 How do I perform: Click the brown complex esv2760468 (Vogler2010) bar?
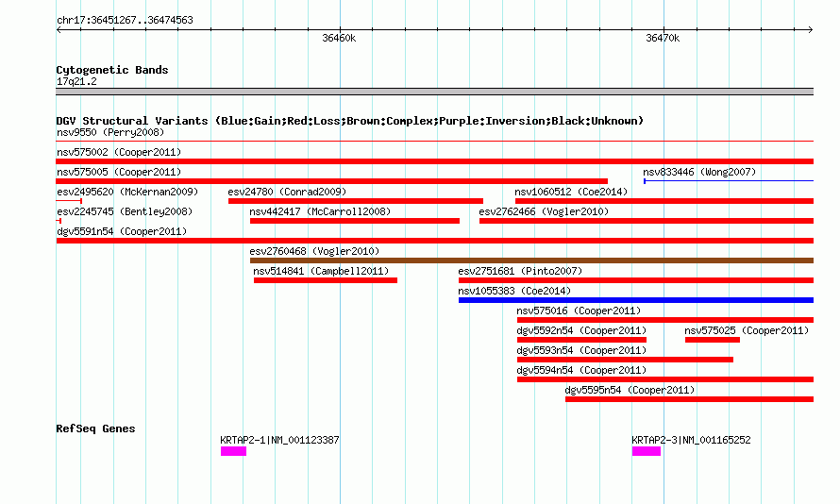point(531,260)
